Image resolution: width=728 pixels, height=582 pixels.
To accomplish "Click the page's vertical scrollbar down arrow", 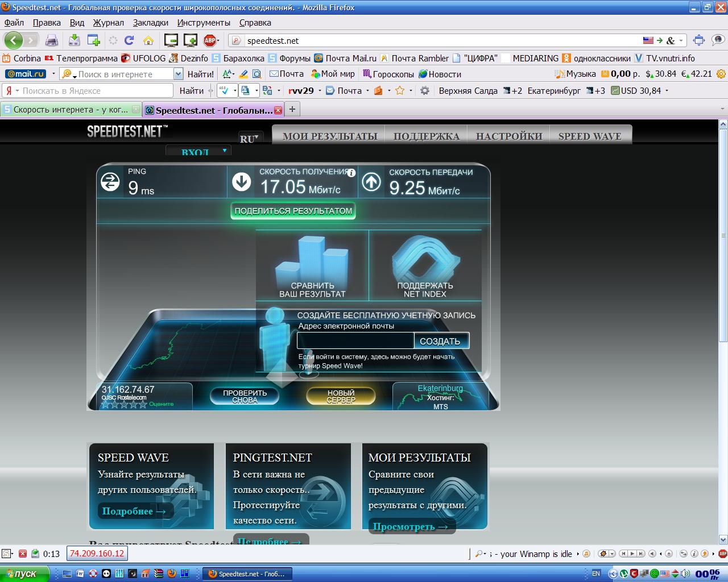I will click(x=723, y=539).
